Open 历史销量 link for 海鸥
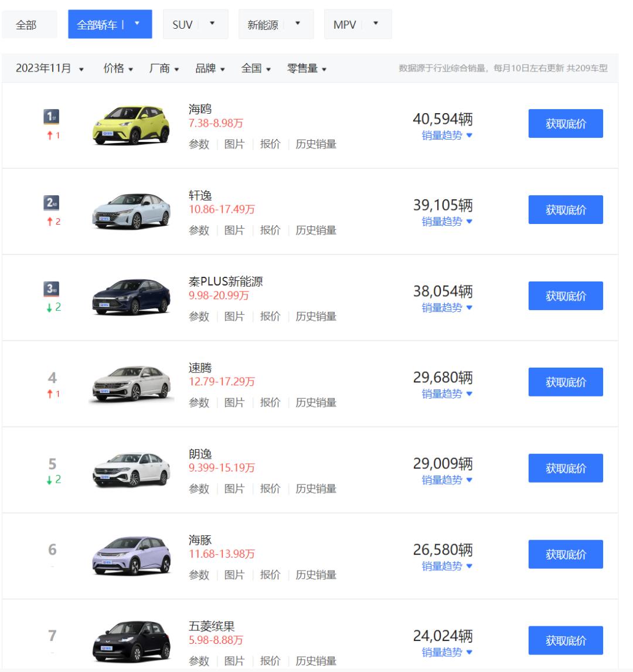The width and height of the screenshot is (633, 672). pyautogui.click(x=316, y=144)
